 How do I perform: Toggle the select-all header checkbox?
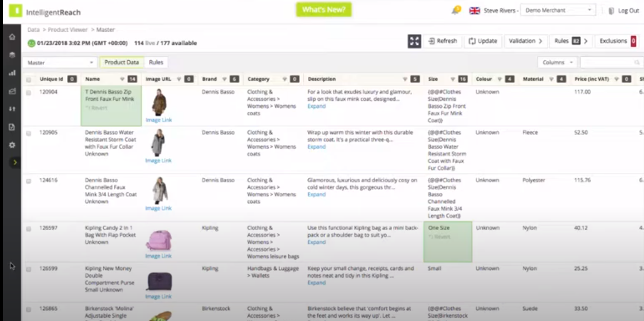(x=29, y=80)
